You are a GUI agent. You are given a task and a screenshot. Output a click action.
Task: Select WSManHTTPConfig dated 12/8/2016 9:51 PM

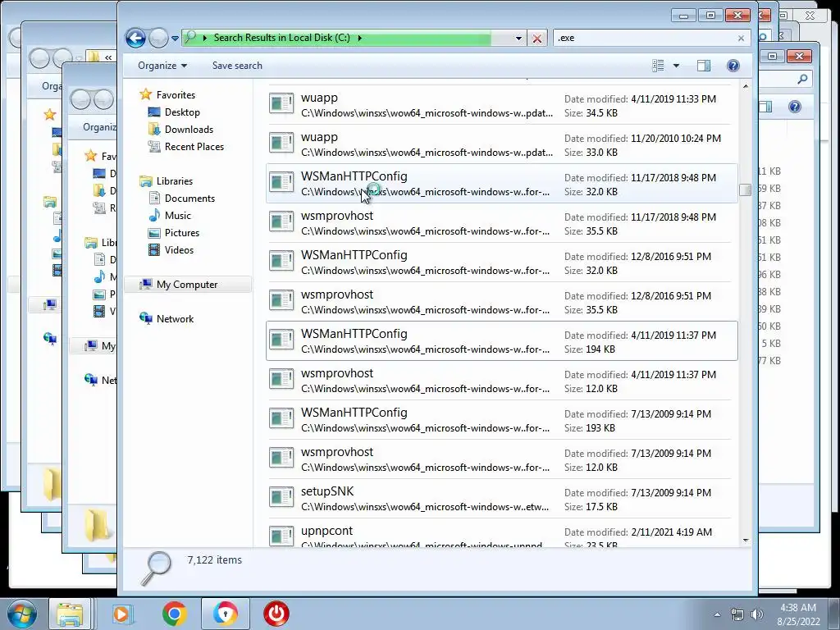[x=501, y=262]
